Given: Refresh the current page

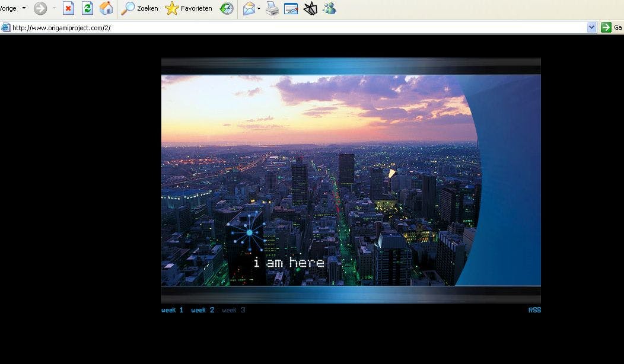Looking at the screenshot, I should coord(87,8).
